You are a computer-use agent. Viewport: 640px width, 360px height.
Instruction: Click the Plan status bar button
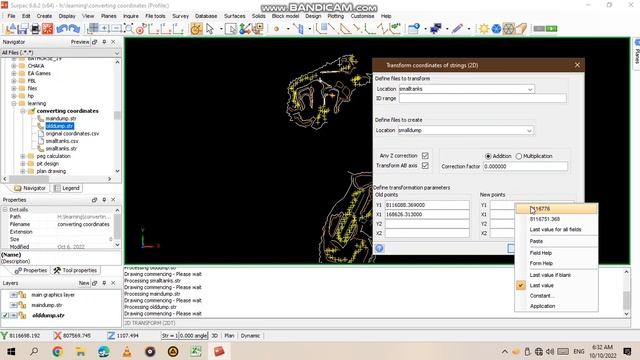(x=229, y=336)
